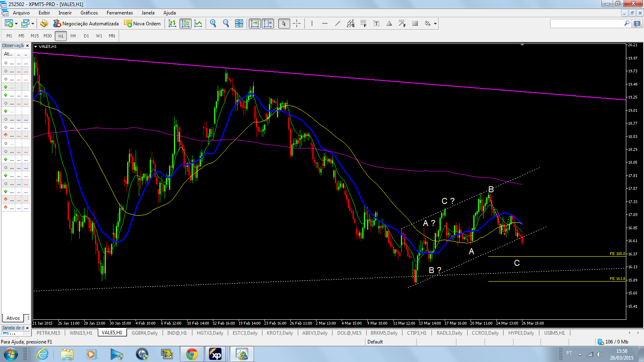Open Internet Explorer from the taskbar
Screen dimensions: 644x362
point(42,354)
